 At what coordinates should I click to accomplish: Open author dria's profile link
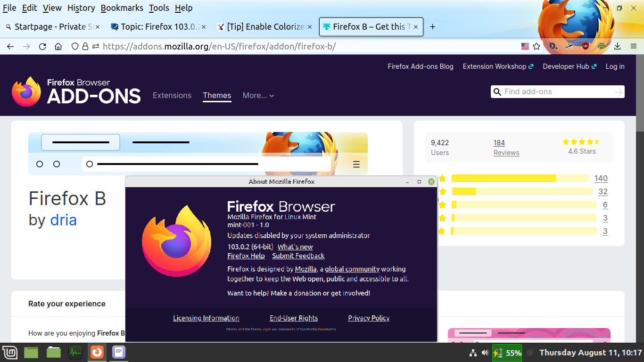point(64,220)
